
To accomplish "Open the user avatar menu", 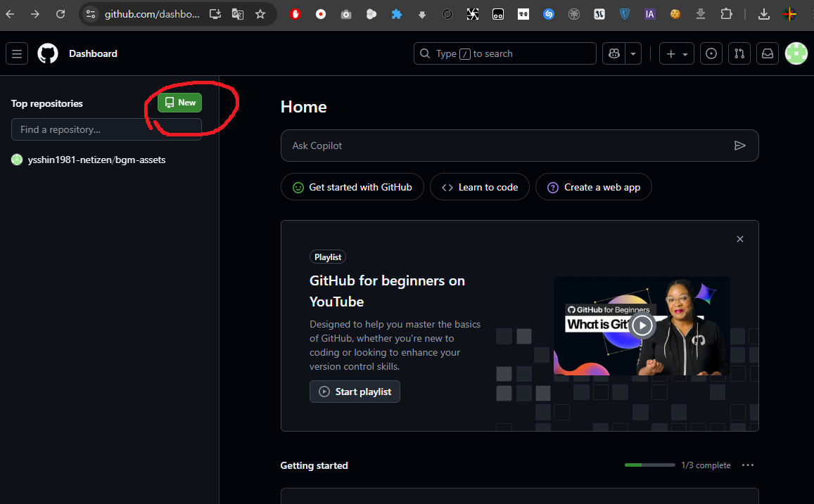I will [x=796, y=53].
